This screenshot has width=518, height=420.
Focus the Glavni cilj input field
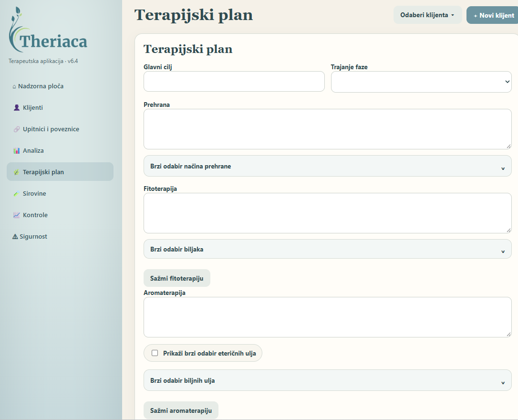234,81
